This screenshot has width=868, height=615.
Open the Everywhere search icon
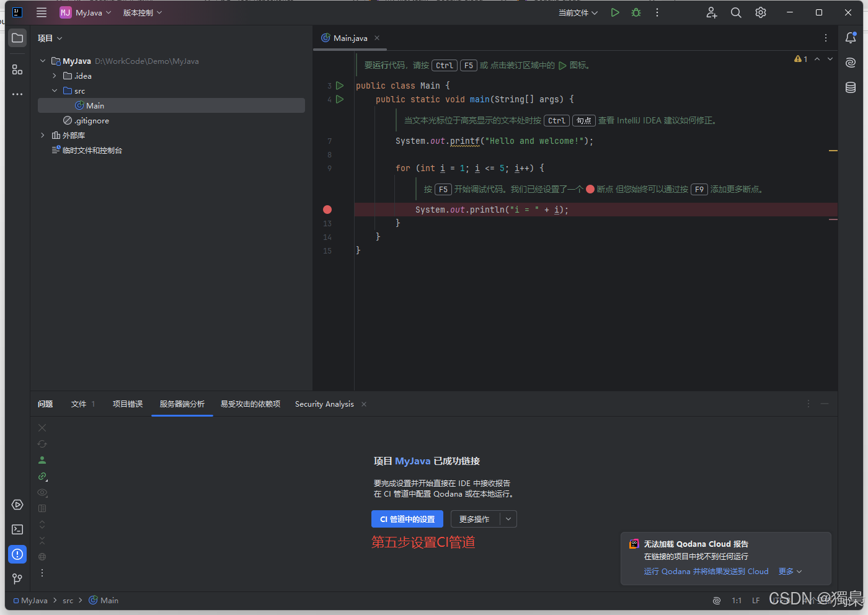click(x=736, y=12)
